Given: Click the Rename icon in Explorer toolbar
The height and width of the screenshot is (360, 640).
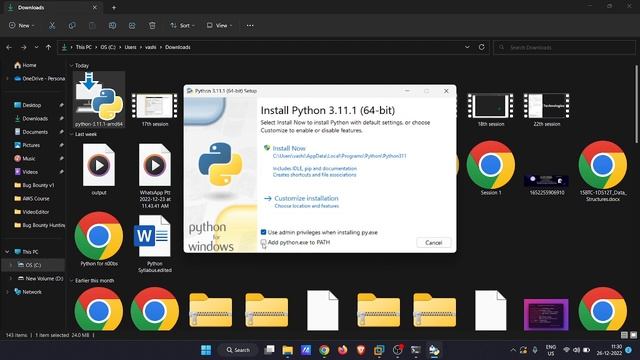Looking at the screenshot, I should pyautogui.click(x=112, y=25).
